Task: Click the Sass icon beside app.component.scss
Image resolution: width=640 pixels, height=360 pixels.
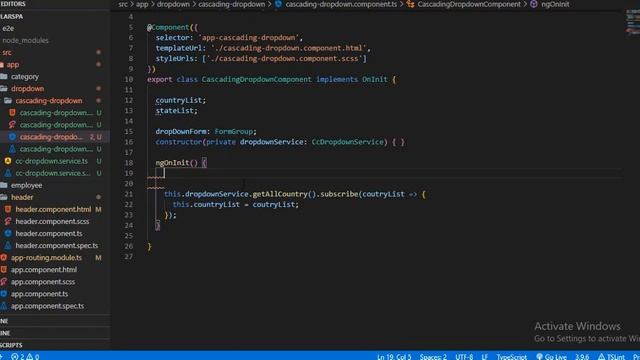Action: click(x=4, y=282)
